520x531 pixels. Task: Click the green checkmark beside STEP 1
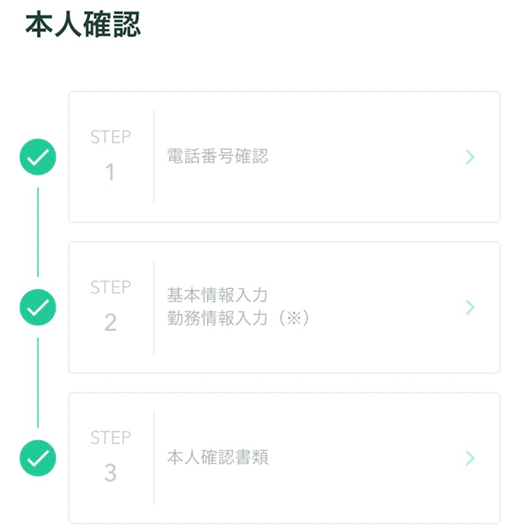click(x=38, y=157)
